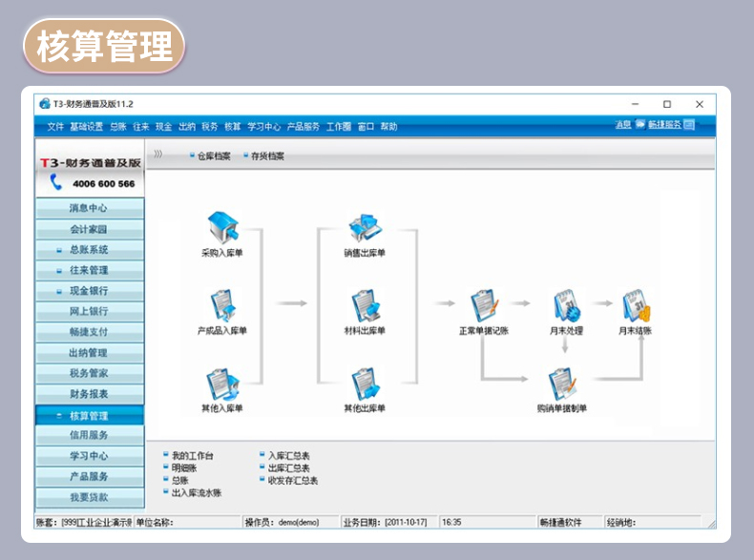Open the 税务 menu
This screenshot has width=754, height=560.
tap(210, 127)
